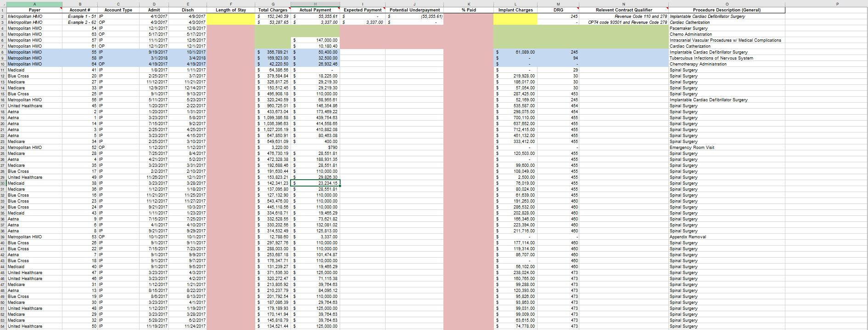Select the 9/19/2017 admit date cell

[x=154, y=52]
